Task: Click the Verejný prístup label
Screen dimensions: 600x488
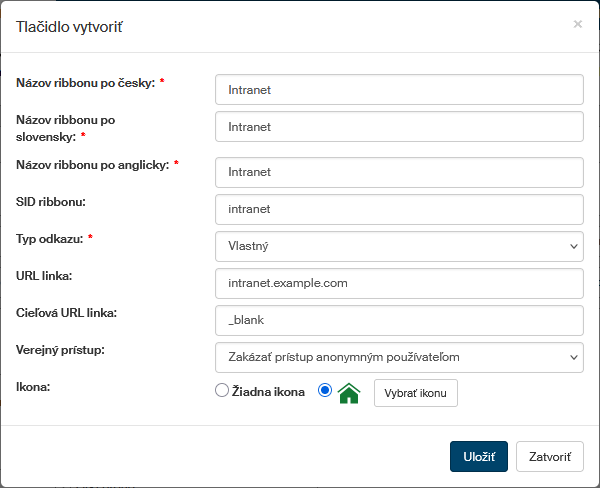Action: point(61,350)
